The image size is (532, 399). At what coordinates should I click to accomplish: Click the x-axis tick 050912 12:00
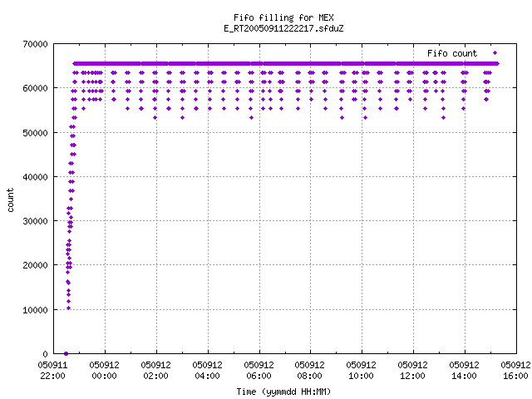(x=413, y=371)
